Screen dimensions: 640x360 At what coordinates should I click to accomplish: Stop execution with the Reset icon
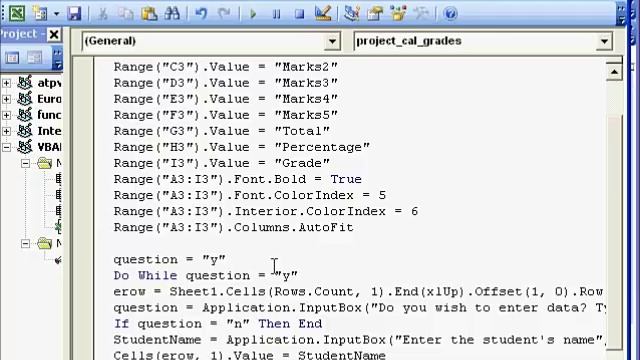(300, 14)
